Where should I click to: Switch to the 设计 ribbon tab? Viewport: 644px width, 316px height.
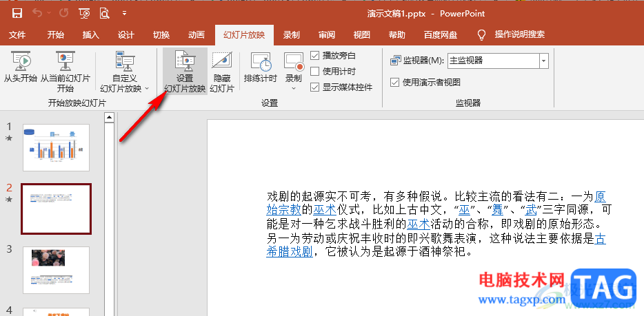(126, 35)
